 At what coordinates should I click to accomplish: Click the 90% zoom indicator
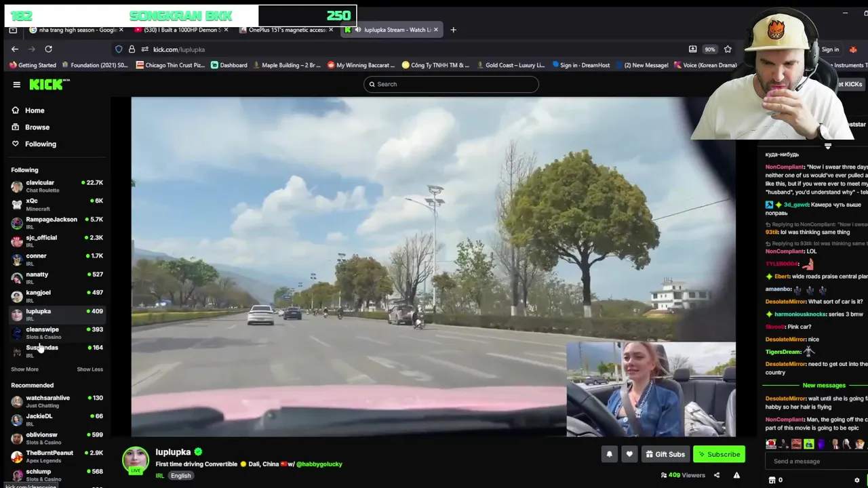coord(709,49)
